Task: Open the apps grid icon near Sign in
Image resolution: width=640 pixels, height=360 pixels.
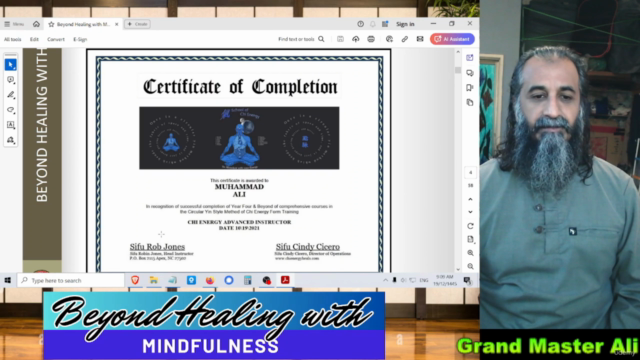Action: [x=385, y=24]
